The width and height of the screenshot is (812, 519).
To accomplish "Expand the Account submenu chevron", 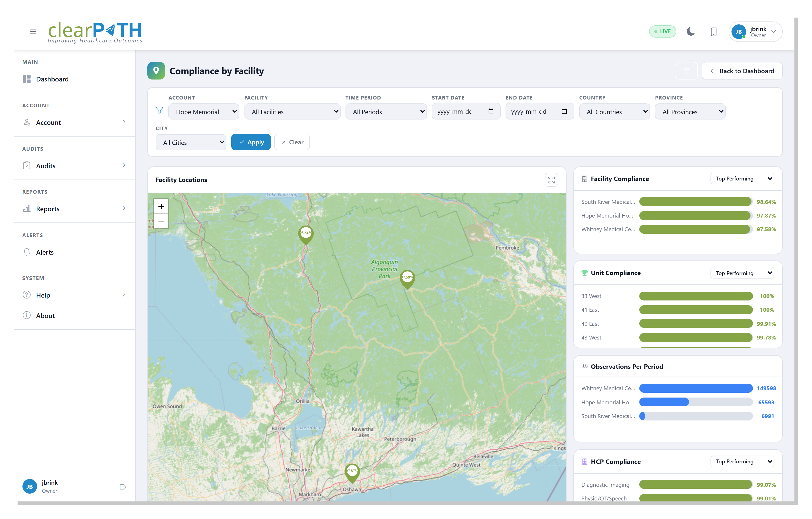I will [x=124, y=122].
